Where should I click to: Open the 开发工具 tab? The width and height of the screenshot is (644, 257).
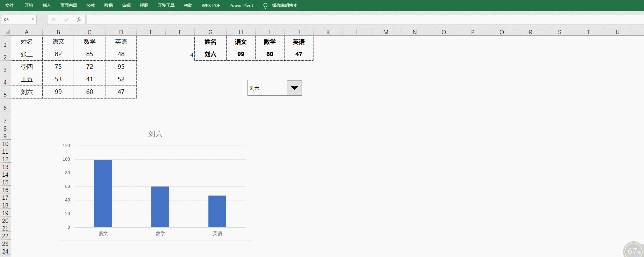[166, 6]
